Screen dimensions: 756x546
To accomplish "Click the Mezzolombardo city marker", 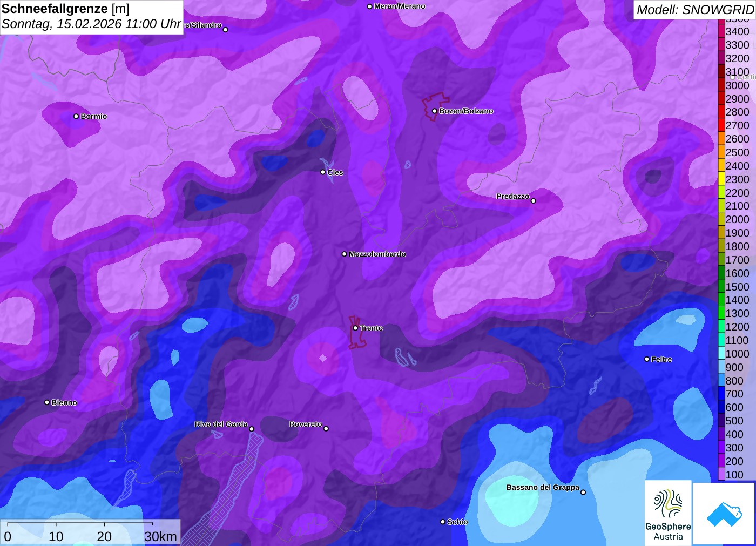I will tap(345, 254).
